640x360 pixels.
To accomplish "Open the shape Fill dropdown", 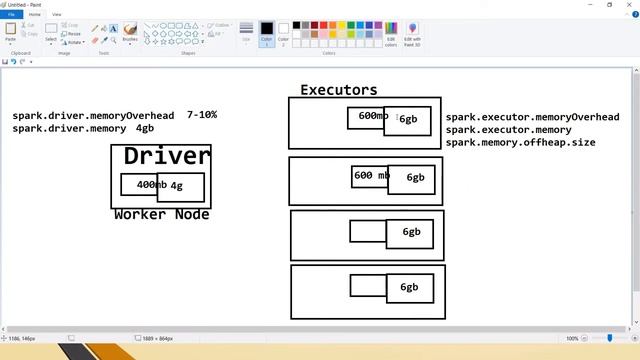I will (216, 34).
